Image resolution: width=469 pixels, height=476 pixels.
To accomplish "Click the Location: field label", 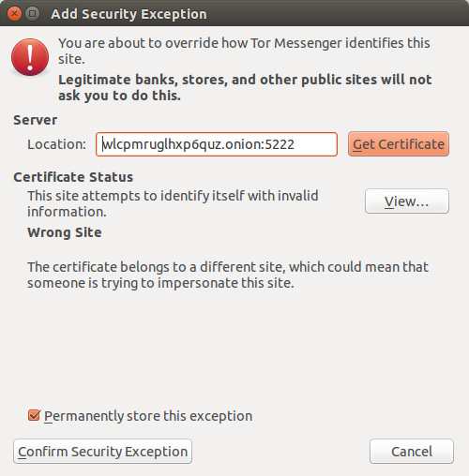I will [x=56, y=144].
